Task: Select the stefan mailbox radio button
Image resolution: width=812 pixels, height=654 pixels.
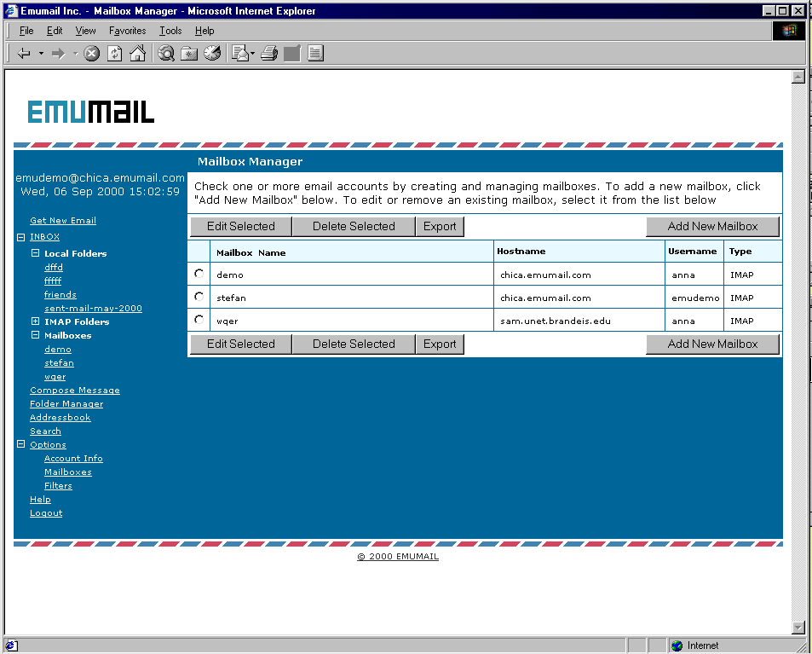Action: [x=199, y=297]
